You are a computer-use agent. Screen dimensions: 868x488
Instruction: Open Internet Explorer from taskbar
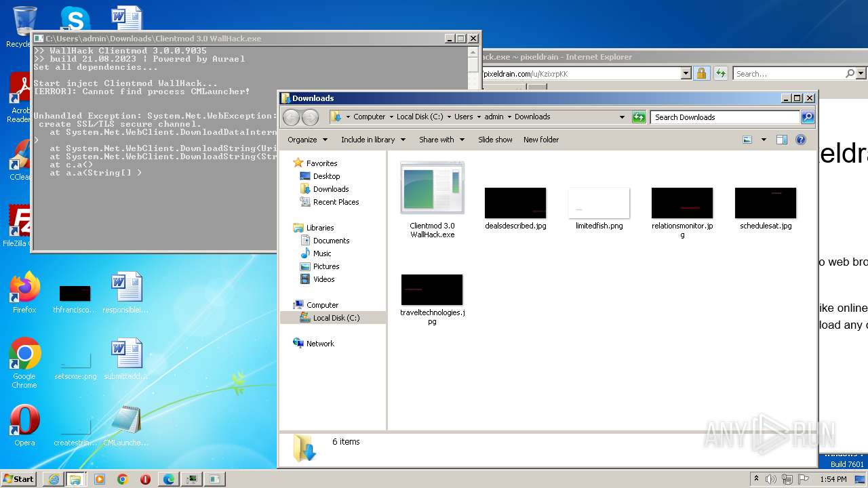click(54, 479)
